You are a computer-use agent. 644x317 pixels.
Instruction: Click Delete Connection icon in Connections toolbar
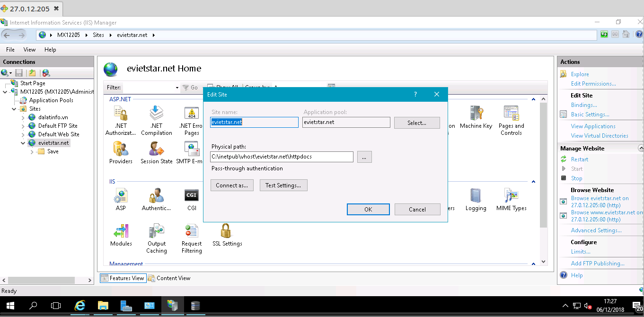tap(46, 73)
